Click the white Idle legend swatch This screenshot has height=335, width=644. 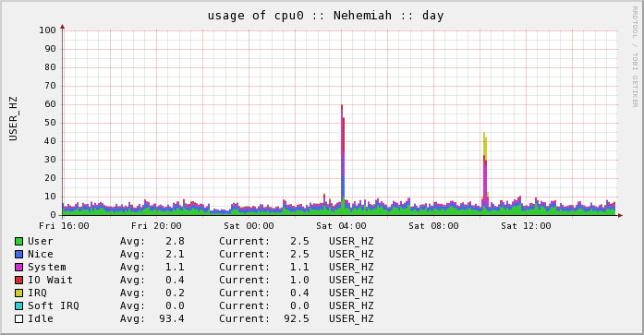tap(18, 318)
